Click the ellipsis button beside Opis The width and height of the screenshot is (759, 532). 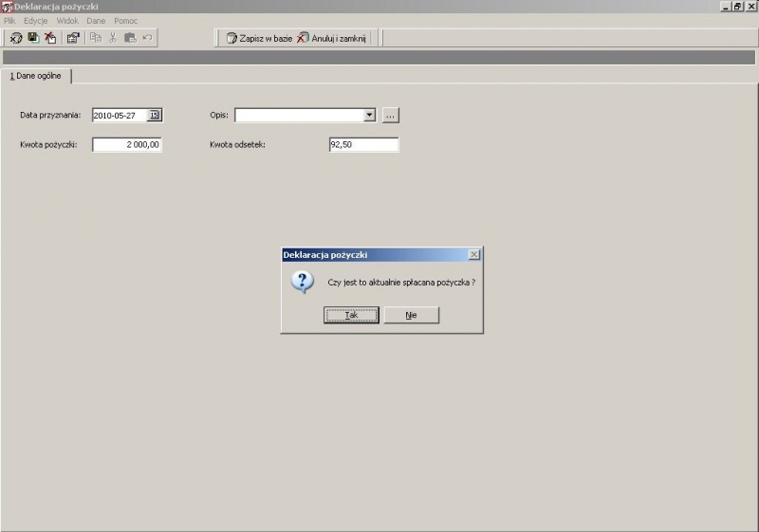click(391, 116)
